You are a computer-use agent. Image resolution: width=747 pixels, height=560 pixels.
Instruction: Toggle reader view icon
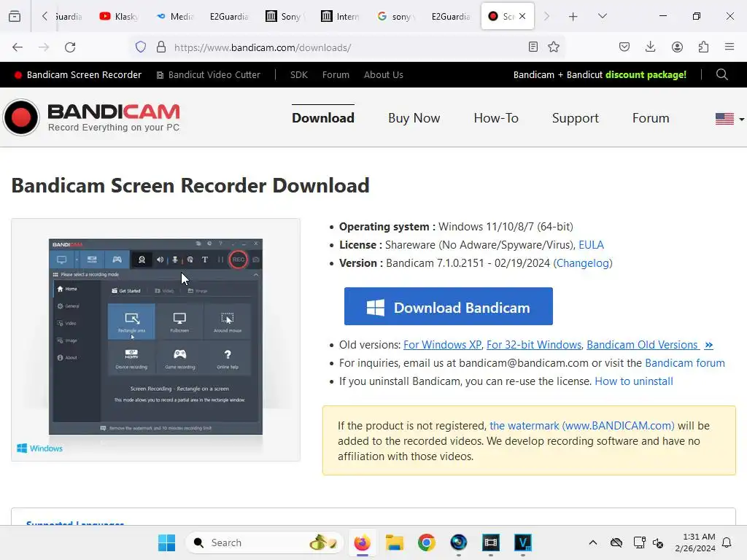point(533,47)
